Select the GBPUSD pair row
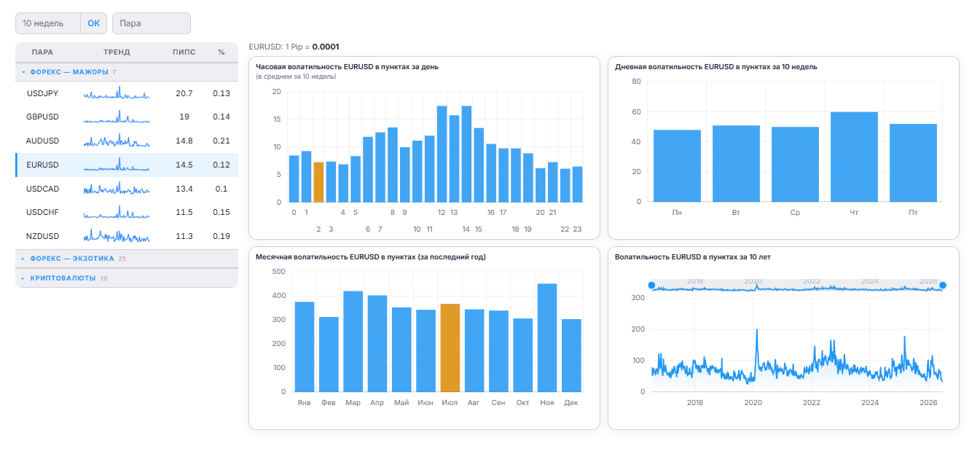 pos(127,117)
